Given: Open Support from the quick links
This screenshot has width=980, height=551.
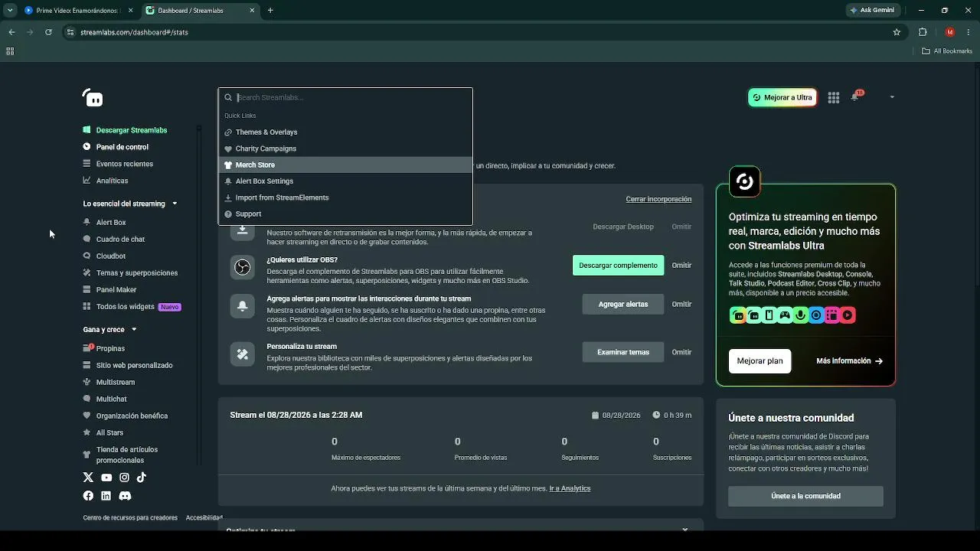Looking at the screenshot, I should click(345, 214).
